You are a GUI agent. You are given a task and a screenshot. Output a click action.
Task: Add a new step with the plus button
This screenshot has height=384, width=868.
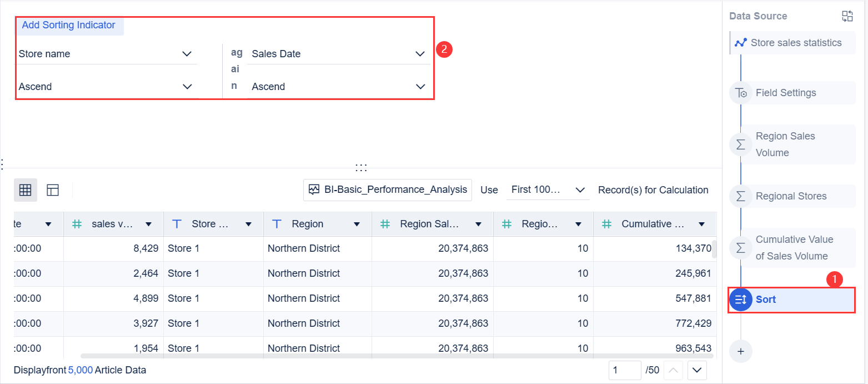tap(740, 351)
